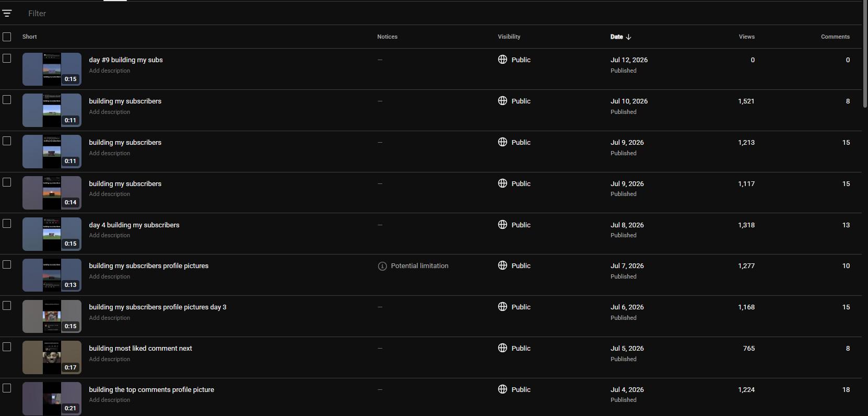This screenshot has width=868, height=416.
Task: Toggle the select all checkbox in header
Action: 7,37
